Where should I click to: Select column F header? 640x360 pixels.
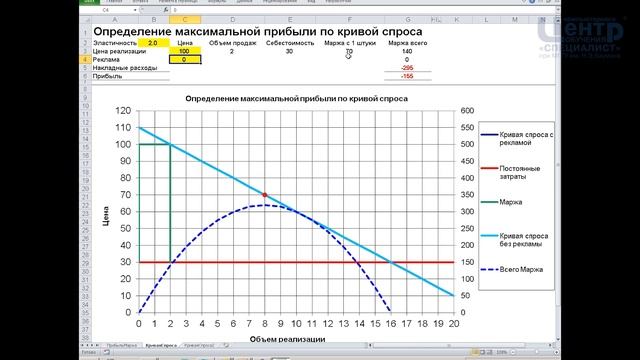(x=350, y=20)
